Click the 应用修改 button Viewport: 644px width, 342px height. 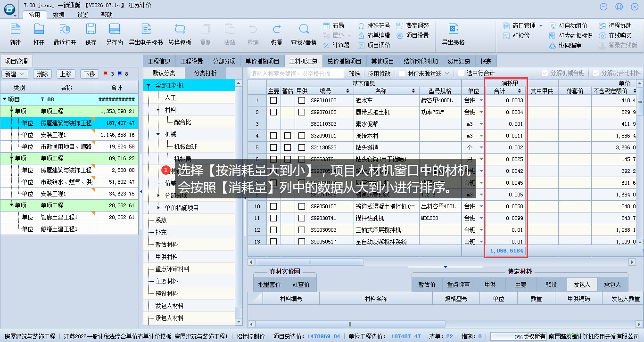(380, 73)
